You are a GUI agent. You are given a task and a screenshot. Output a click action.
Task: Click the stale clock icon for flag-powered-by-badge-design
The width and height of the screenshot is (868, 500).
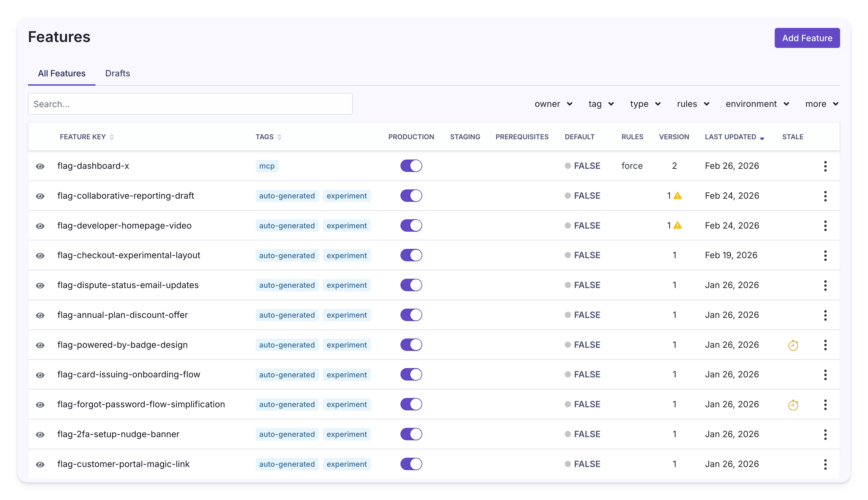[793, 345]
